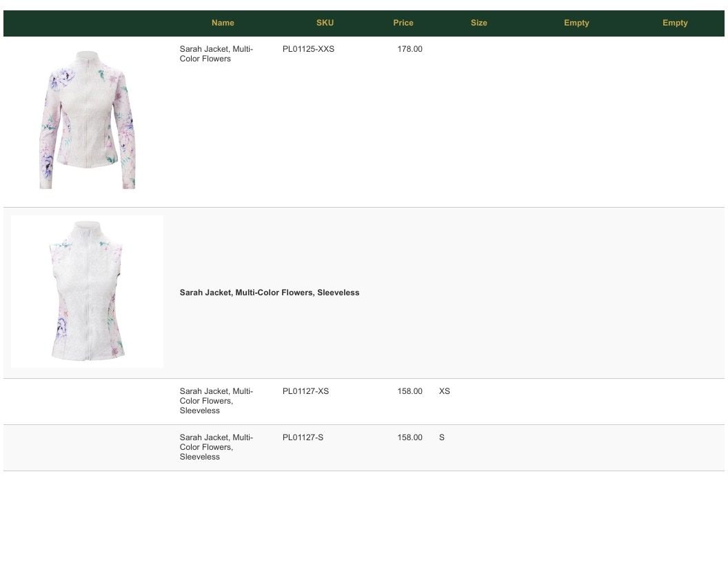The image size is (728, 563).
Task: Select the bold Sarah Jacket Sleeveless group title
Action: point(270,293)
